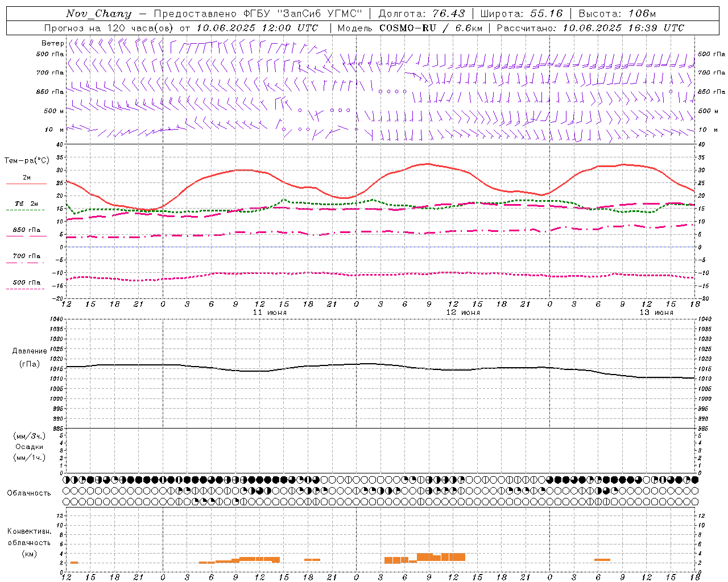This screenshot has height=582, width=728.
Task: Click the "Тем-ра(°C)" temperature panel label
Action: 27,161
